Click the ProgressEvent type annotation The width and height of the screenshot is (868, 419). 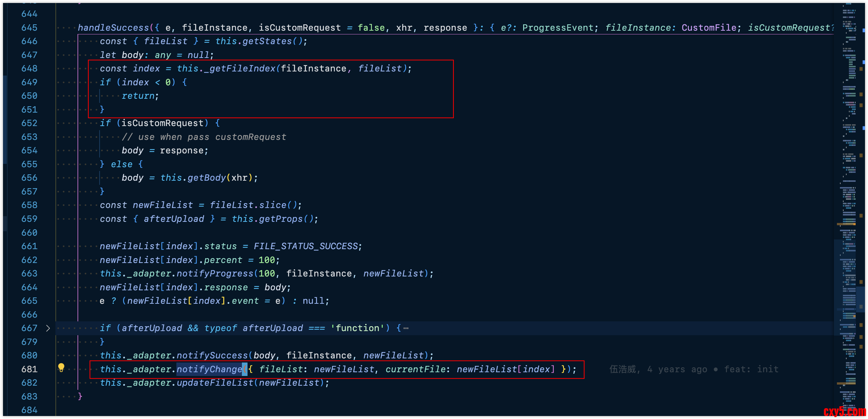click(x=558, y=28)
